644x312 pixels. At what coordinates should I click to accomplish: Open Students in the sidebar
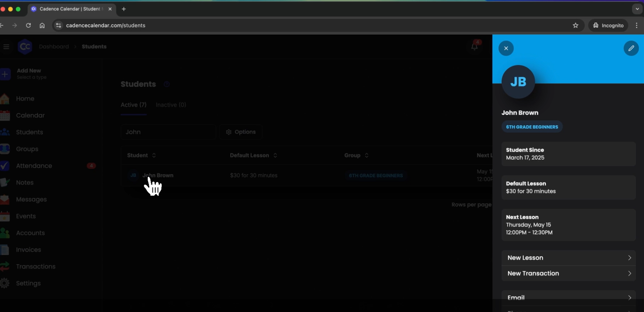29,132
